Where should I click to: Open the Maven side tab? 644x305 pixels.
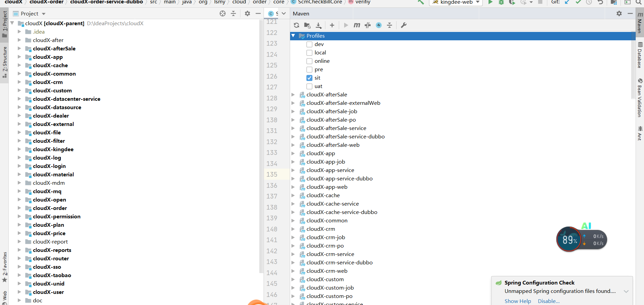click(640, 22)
